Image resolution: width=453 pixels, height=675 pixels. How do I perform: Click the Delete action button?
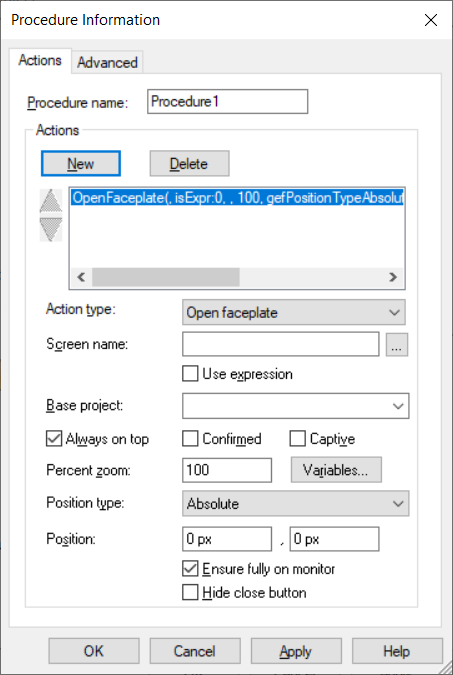189,164
